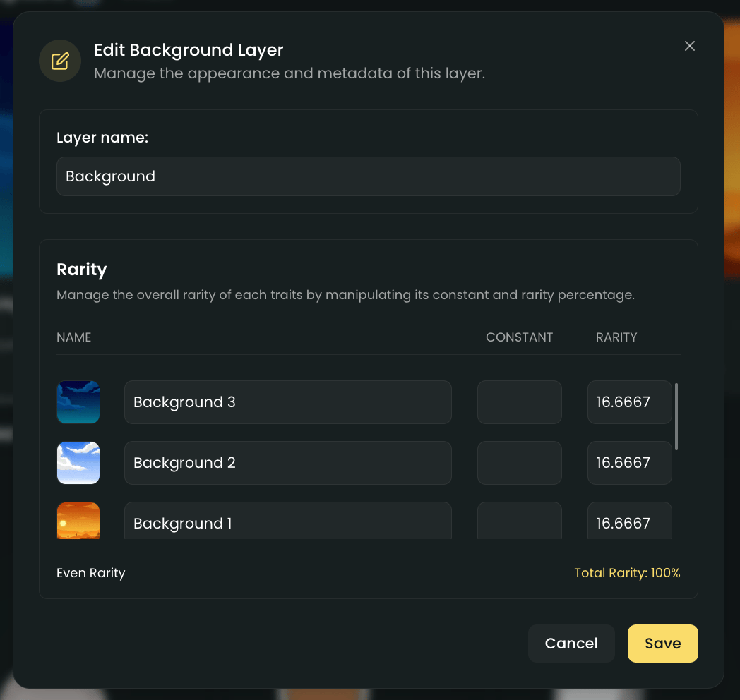Click the CONSTANT column header
This screenshot has height=700, width=740.
pyautogui.click(x=519, y=337)
